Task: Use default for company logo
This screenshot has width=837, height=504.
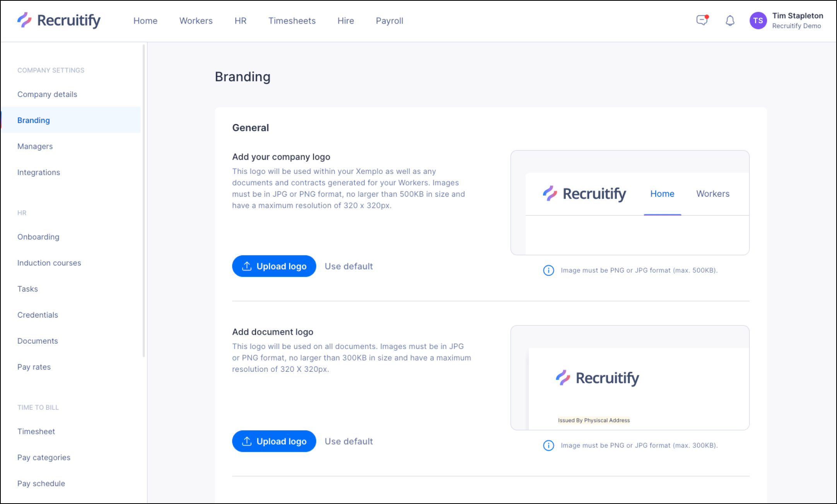Action: 348,266
